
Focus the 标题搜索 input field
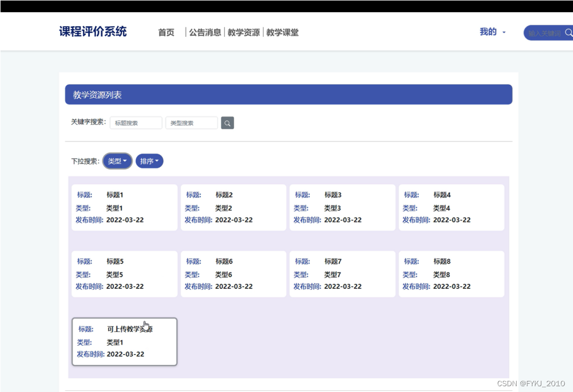point(136,123)
